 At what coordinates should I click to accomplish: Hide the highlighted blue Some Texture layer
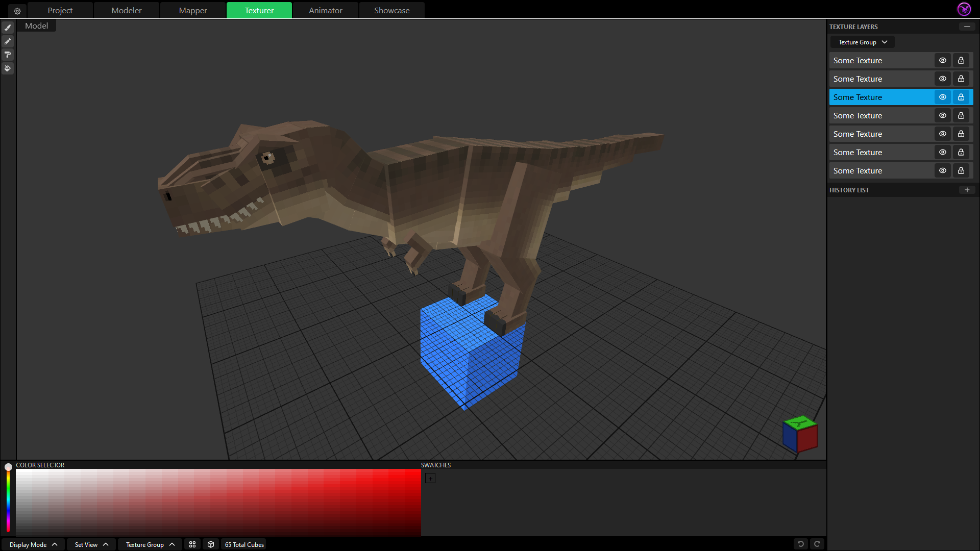[943, 97]
